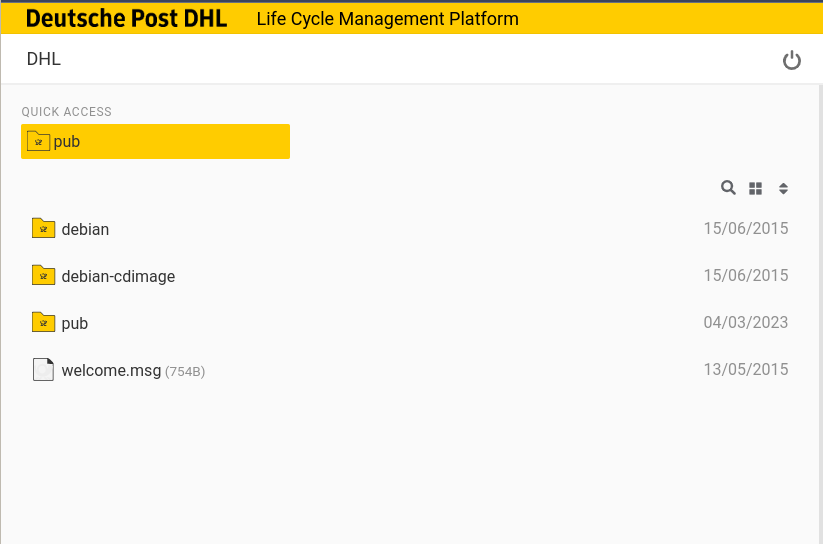Click the Quick Access pub folder icon
Image resolution: width=823 pixels, height=544 pixels.
tap(38, 141)
